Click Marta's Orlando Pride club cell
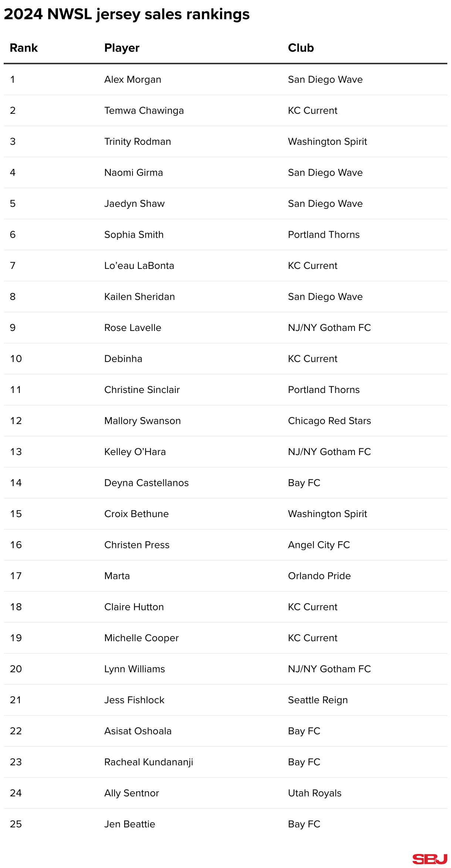 coord(319,576)
